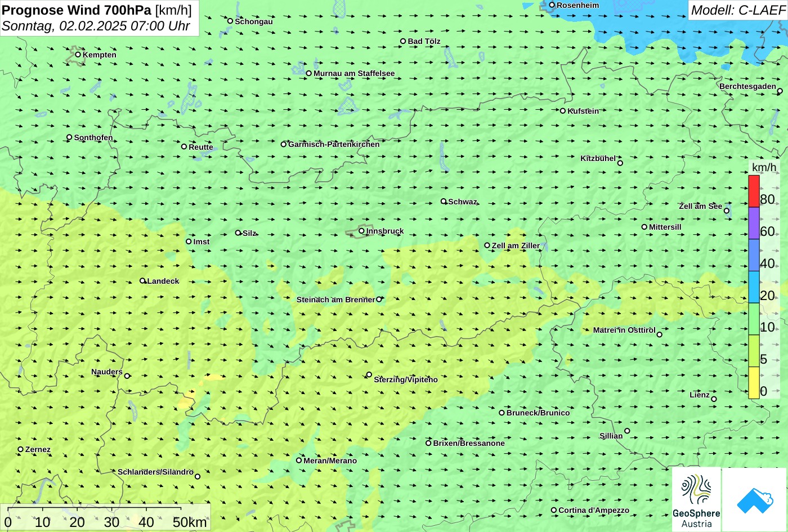Image resolution: width=788 pixels, height=532 pixels.
Task: Click the Zell am See location dot
Action: (x=727, y=211)
